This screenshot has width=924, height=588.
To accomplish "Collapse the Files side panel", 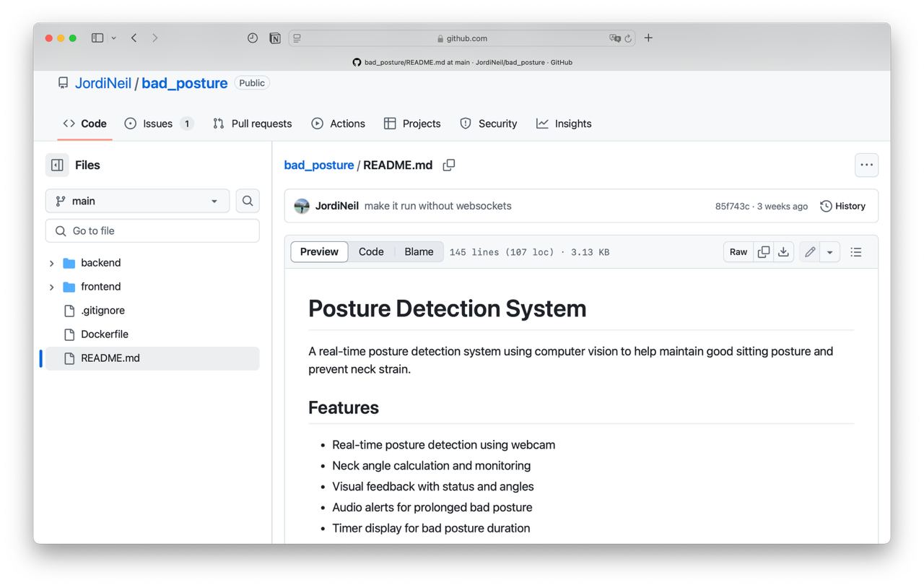I will pyautogui.click(x=57, y=165).
